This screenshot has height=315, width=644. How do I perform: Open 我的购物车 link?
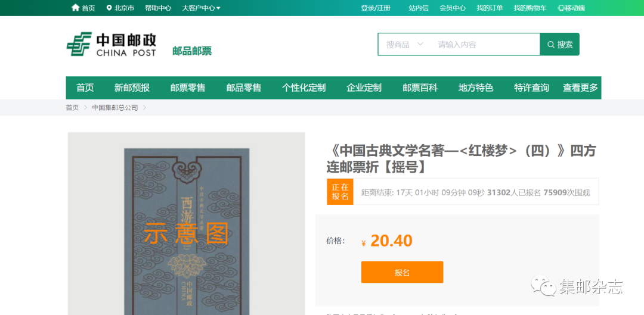pos(530,8)
